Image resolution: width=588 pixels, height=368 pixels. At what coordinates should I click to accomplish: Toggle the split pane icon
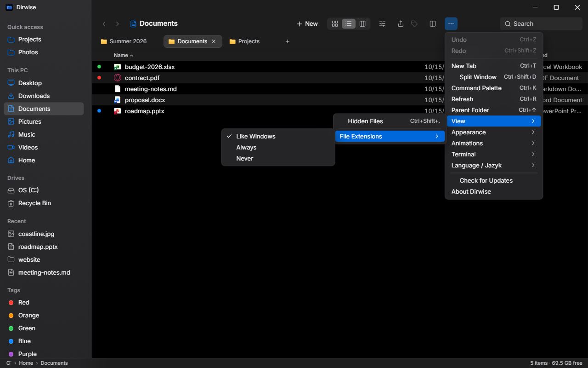click(x=433, y=24)
